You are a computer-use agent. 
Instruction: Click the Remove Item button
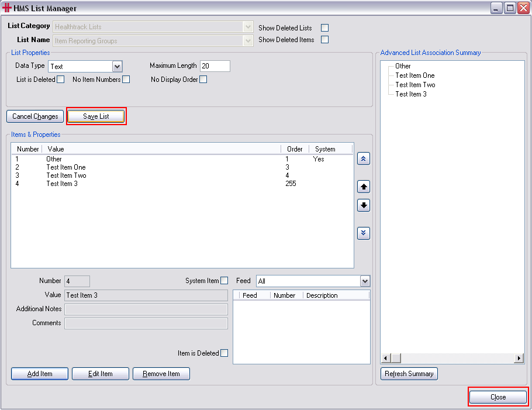tap(161, 374)
